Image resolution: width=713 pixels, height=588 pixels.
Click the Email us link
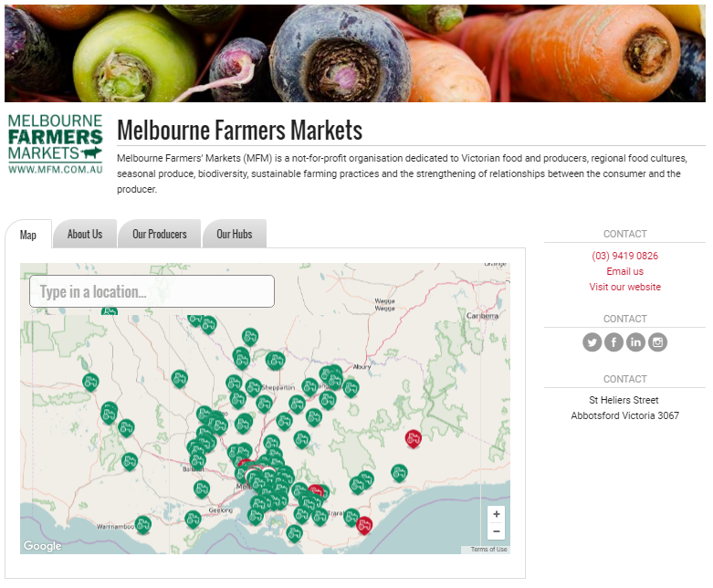point(624,271)
